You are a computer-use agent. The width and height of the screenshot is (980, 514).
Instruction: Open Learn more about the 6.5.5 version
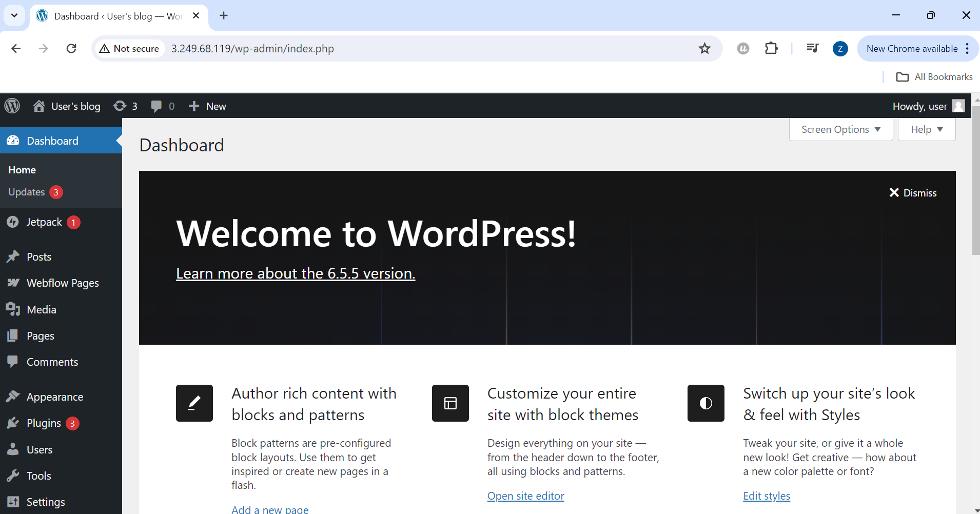[296, 273]
